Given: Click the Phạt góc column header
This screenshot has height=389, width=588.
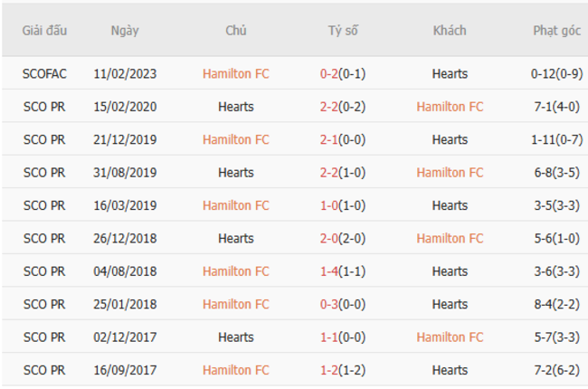Looking at the screenshot, I should (x=556, y=31).
